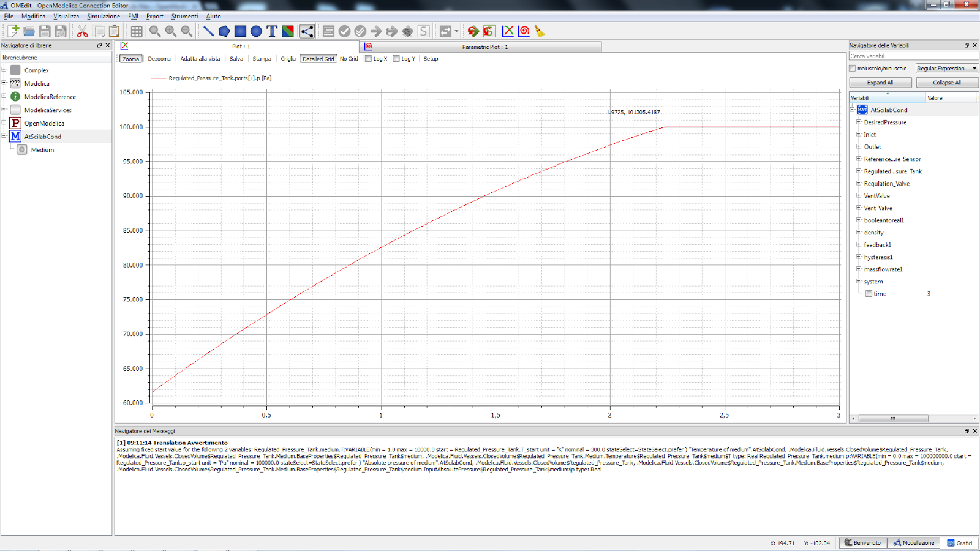Click the Collapse All button
980x551 pixels.
click(947, 83)
